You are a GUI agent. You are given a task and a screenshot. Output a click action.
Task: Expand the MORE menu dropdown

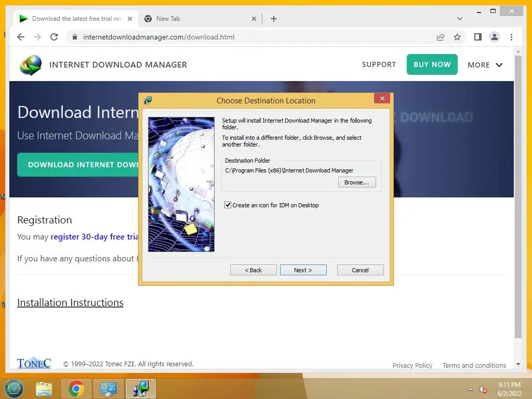click(x=485, y=65)
